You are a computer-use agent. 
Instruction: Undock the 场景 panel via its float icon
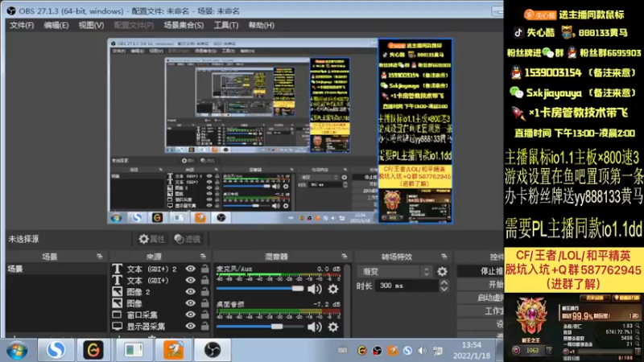(x=99, y=257)
